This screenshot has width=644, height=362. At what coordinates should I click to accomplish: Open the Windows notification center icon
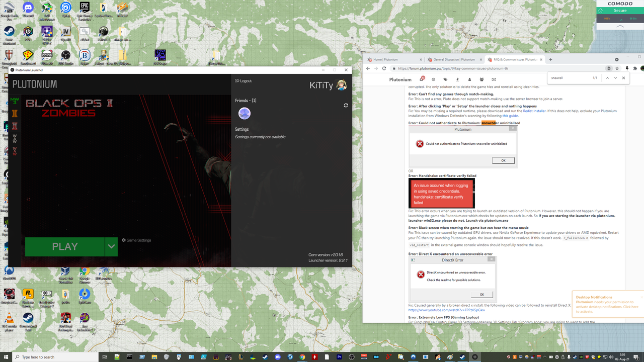[636, 357]
